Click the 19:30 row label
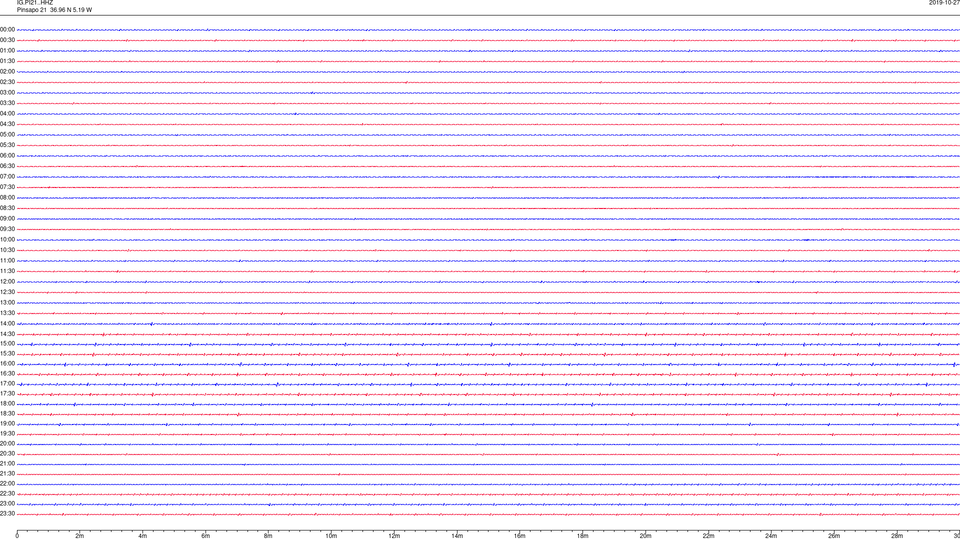This screenshot has width=960, height=540. [x=7, y=433]
